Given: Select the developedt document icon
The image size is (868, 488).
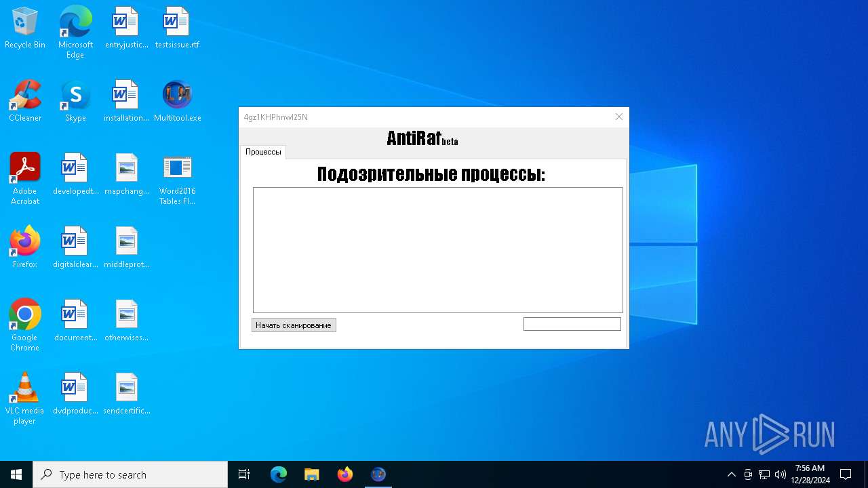Looking at the screenshot, I should pos(75,174).
